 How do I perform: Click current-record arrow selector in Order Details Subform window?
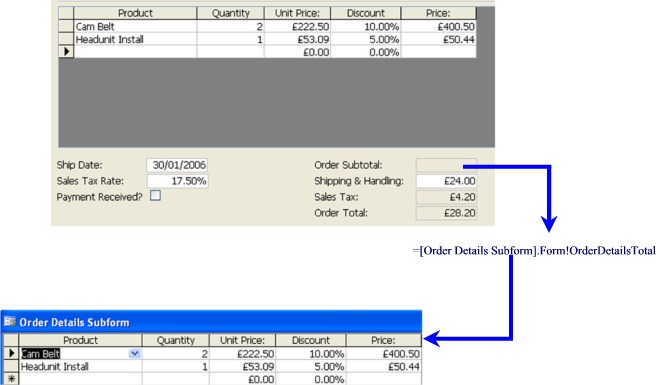click(x=11, y=354)
